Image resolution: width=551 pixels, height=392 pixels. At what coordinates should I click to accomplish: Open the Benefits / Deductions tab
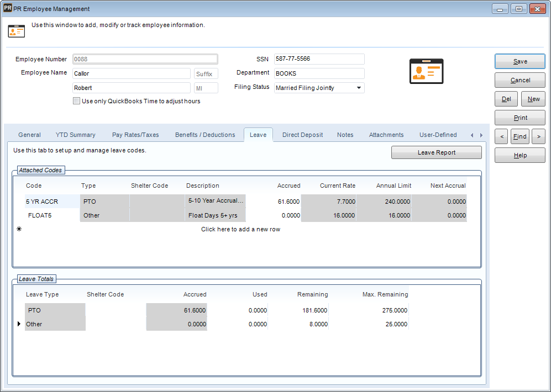point(205,135)
